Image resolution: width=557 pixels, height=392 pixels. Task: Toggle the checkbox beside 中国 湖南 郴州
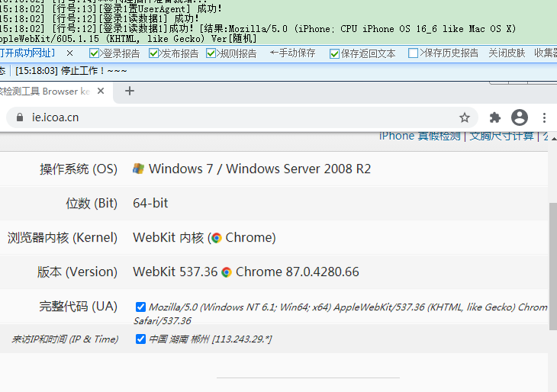tap(140, 339)
